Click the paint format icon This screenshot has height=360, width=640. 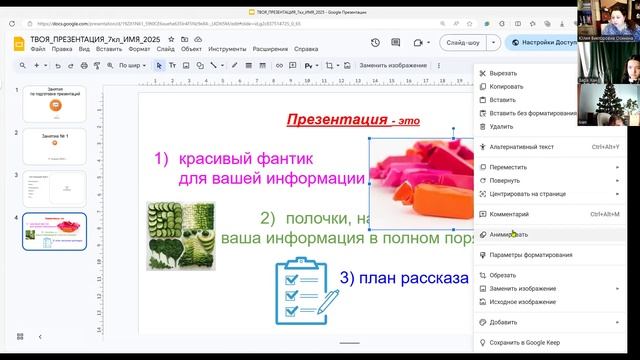point(97,65)
